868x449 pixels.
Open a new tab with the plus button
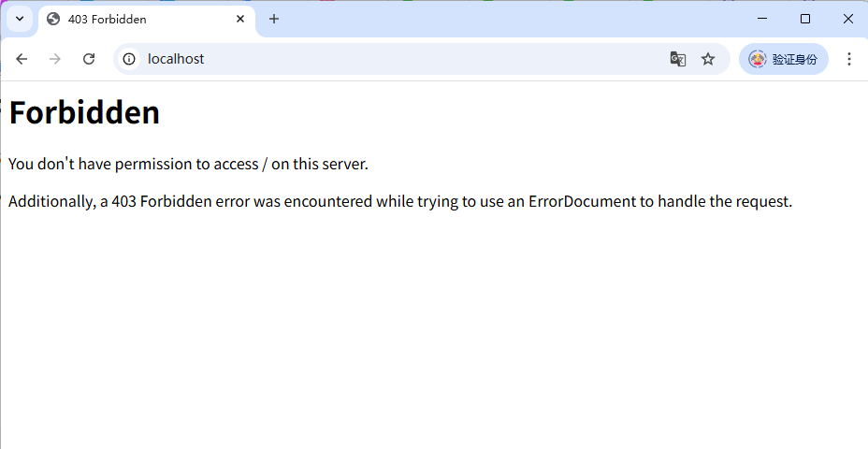pos(273,19)
